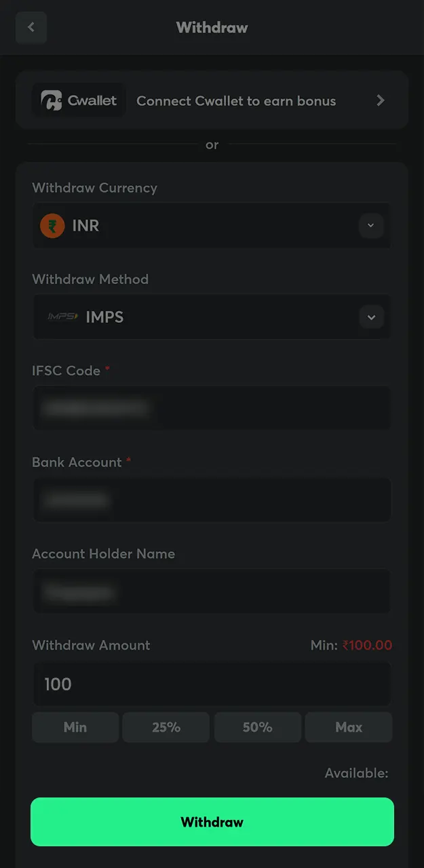Open the Withdraw Currency dropdown
Screen dimensions: 424x868
212,226
